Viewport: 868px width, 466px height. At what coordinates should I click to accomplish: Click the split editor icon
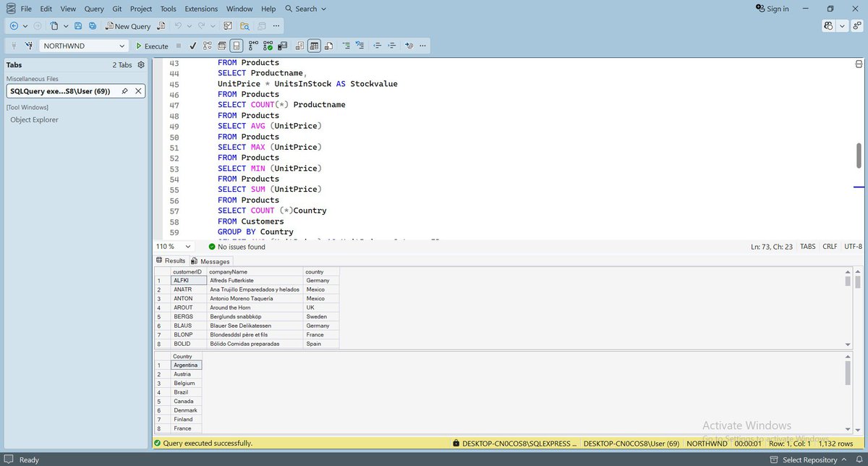click(x=859, y=64)
